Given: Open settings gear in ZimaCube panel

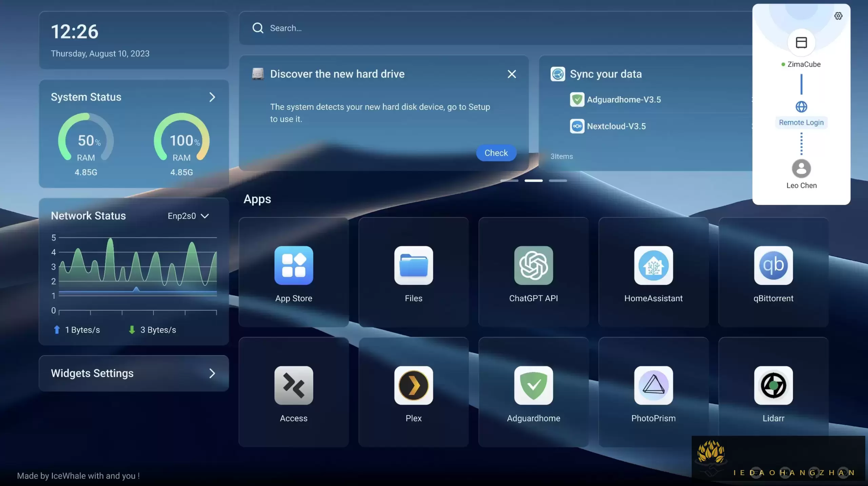Looking at the screenshot, I should pos(838,16).
